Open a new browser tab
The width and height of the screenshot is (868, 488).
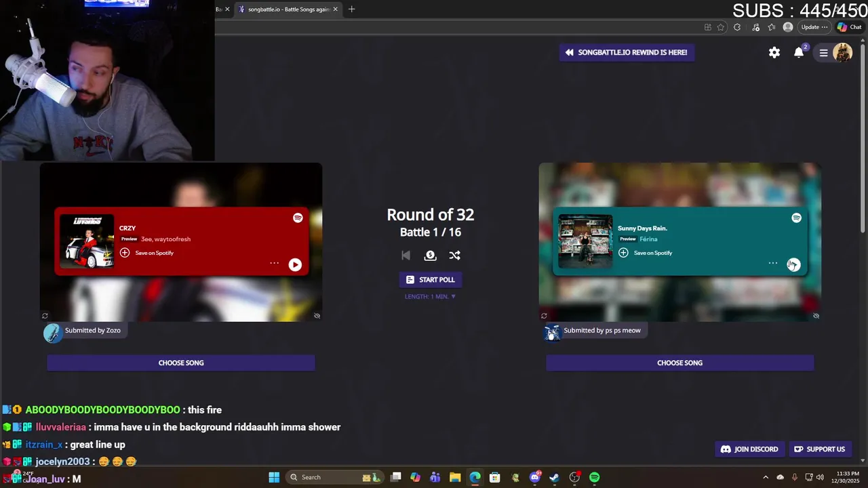pos(351,9)
